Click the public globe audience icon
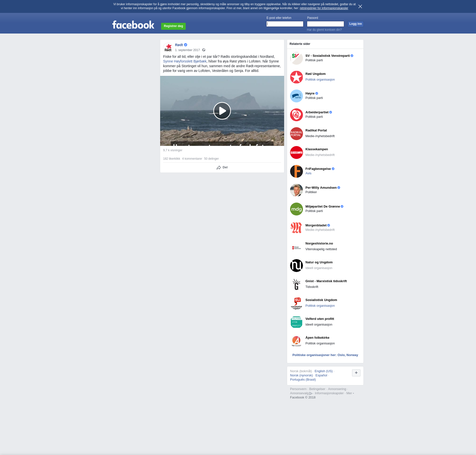The height and width of the screenshot is (455, 476). [204, 50]
